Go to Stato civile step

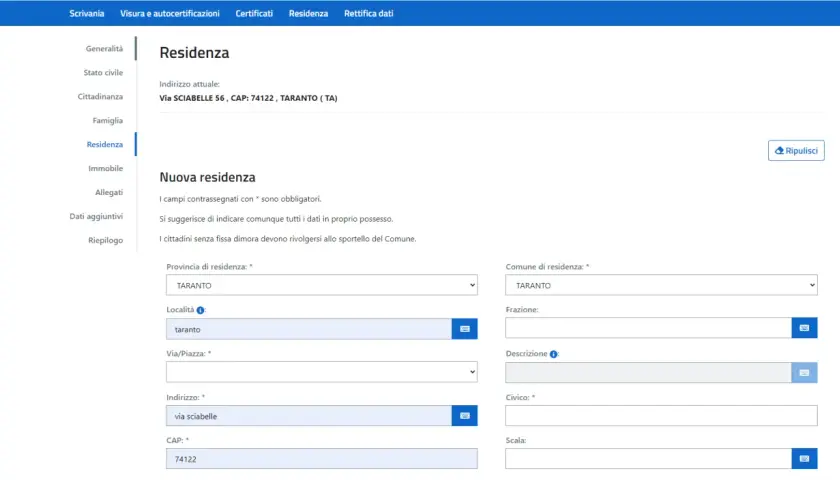(103, 72)
